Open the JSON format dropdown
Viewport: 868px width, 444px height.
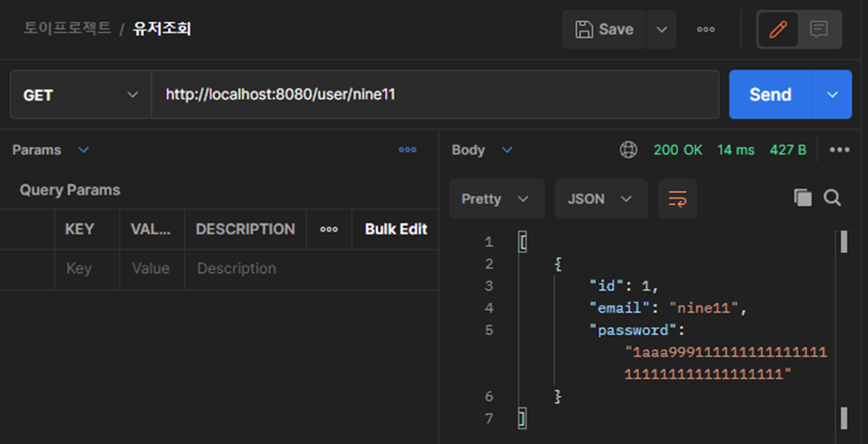pyautogui.click(x=601, y=198)
